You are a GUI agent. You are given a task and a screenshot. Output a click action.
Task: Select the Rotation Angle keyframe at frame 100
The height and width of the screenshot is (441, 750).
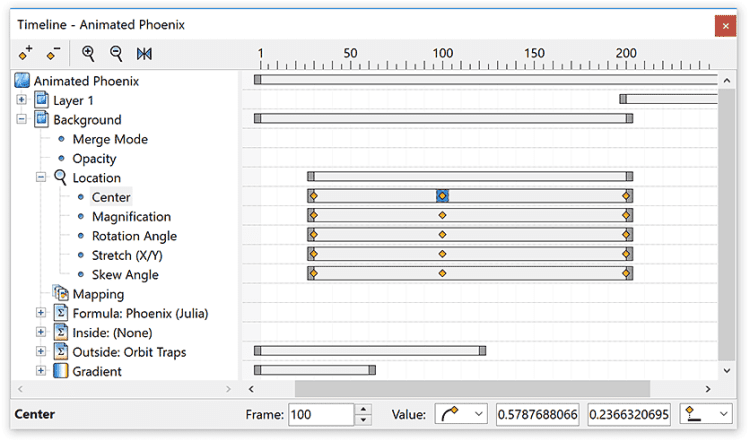tap(442, 234)
